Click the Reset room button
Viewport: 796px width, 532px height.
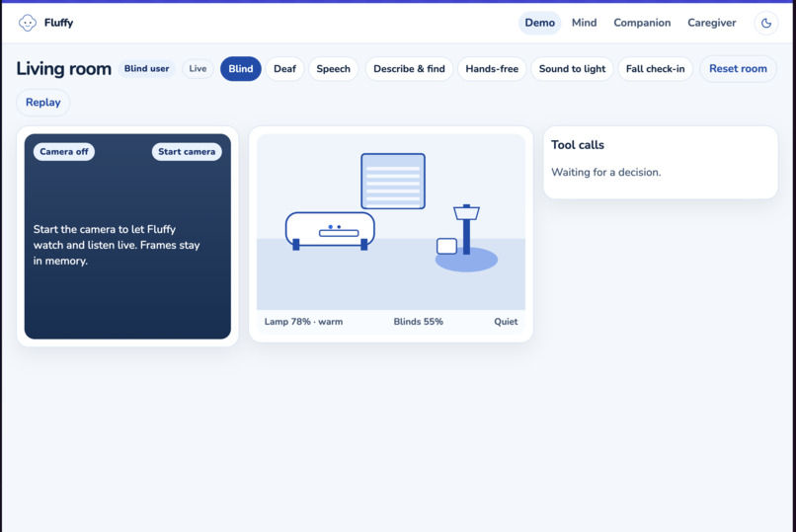[x=738, y=69]
